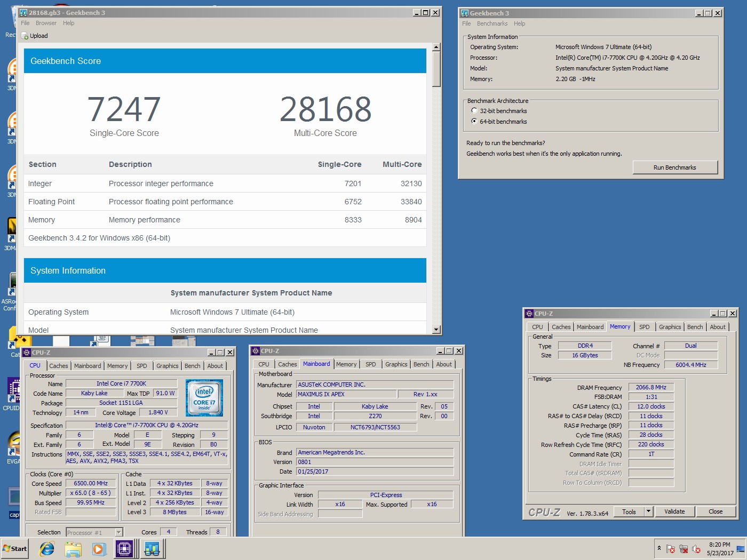The image size is (747, 560).
Task: Click the Geekbench results vertical scrollbar thumb
Action: tap(436, 69)
